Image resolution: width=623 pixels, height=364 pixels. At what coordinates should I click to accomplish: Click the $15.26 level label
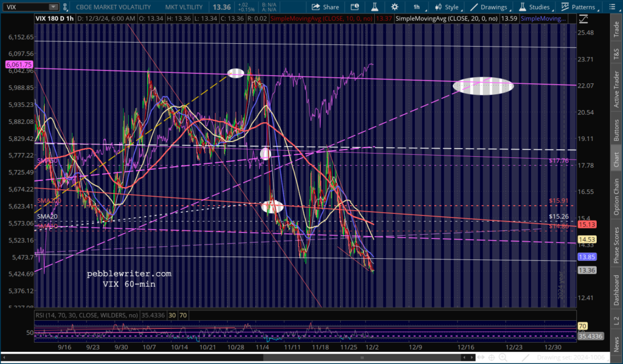(559, 217)
